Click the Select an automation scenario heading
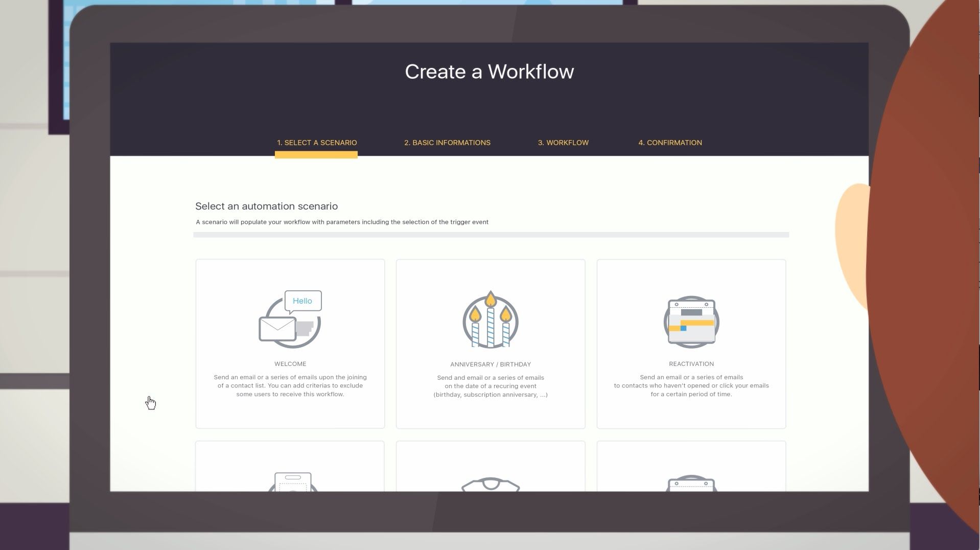Image resolution: width=980 pixels, height=550 pixels. click(266, 206)
